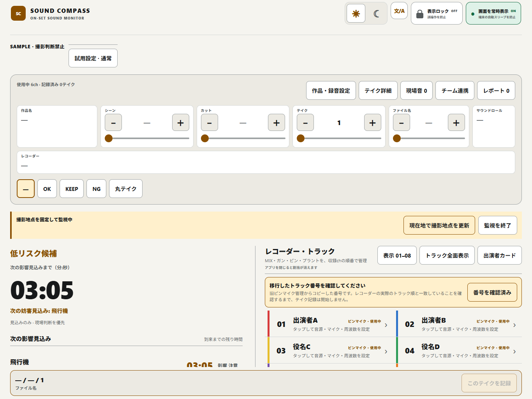Decrease ファイル名 with minus button
Viewport: 532px width, 399px height.
pos(402,123)
